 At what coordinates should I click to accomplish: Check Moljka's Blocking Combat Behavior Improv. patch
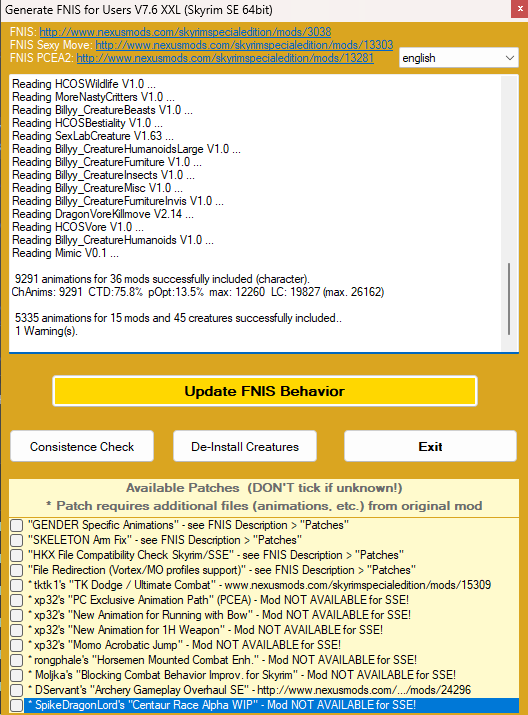pyautogui.click(x=17, y=675)
